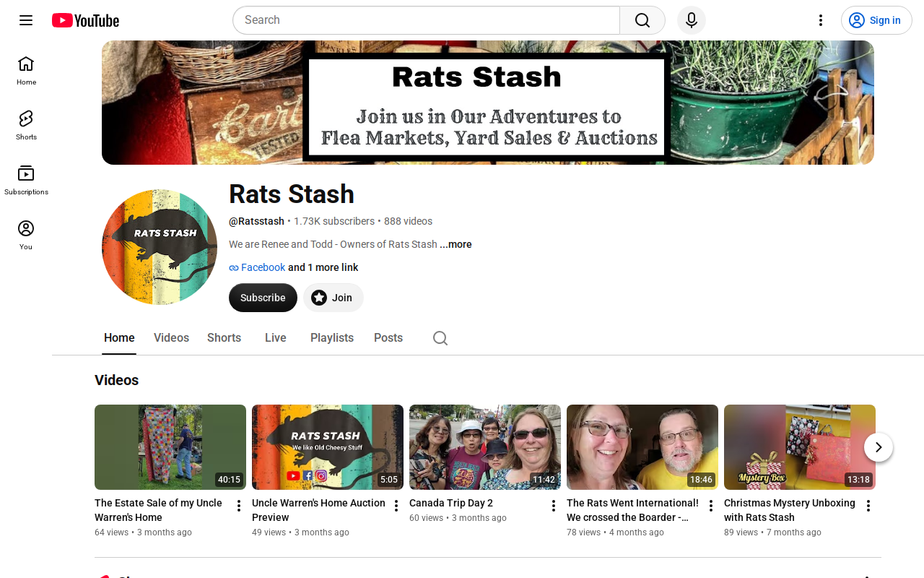The image size is (924, 578).
Task: Go to Home in the sidebar
Action: pyautogui.click(x=26, y=71)
